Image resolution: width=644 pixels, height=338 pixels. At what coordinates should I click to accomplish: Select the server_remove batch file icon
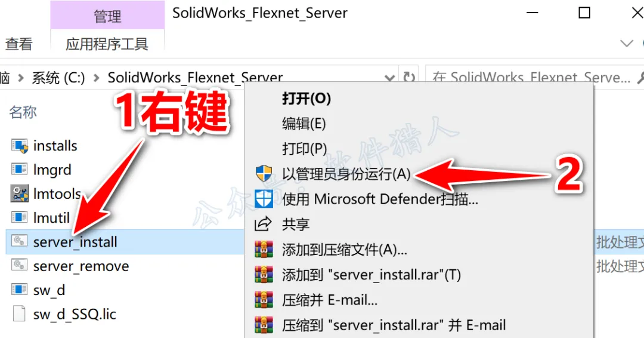point(19,266)
